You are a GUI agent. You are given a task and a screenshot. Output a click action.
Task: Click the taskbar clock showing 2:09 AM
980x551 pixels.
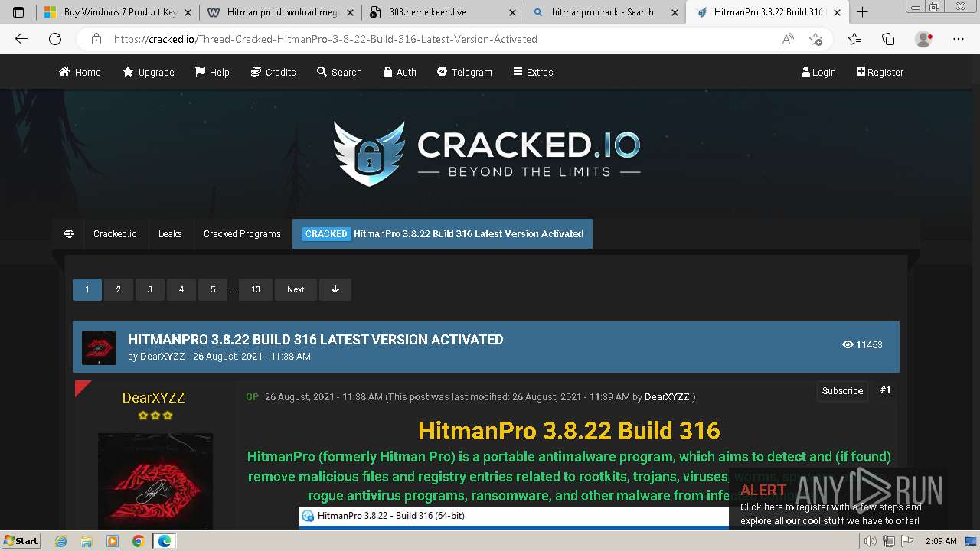(941, 541)
